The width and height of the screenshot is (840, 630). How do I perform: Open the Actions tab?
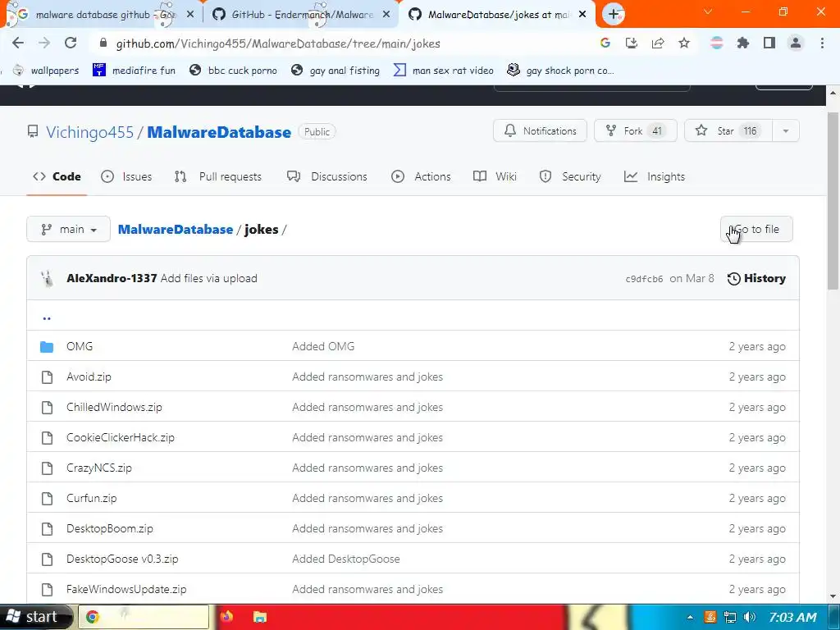pos(421,177)
